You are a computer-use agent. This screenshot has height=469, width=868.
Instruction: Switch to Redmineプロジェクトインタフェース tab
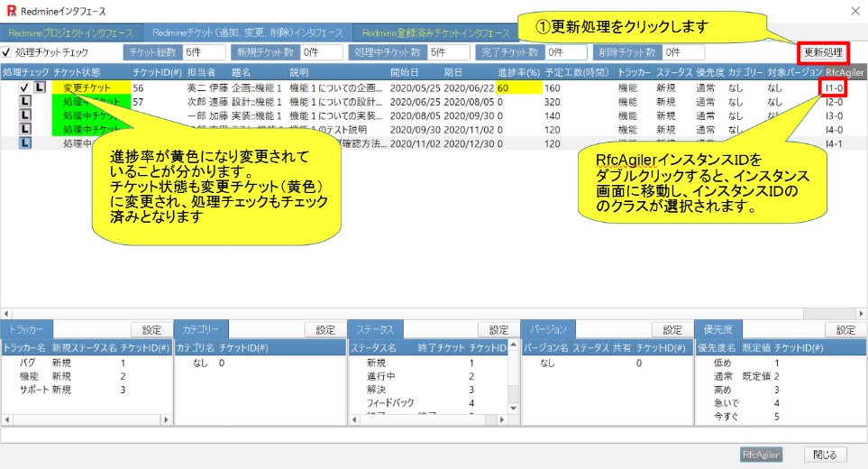[71, 32]
